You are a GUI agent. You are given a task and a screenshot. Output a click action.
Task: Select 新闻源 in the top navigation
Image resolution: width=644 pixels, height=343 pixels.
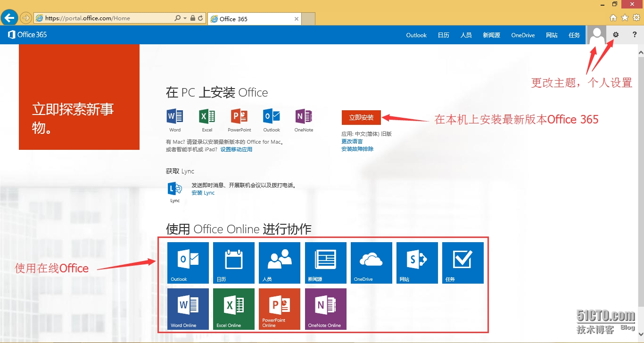point(491,35)
